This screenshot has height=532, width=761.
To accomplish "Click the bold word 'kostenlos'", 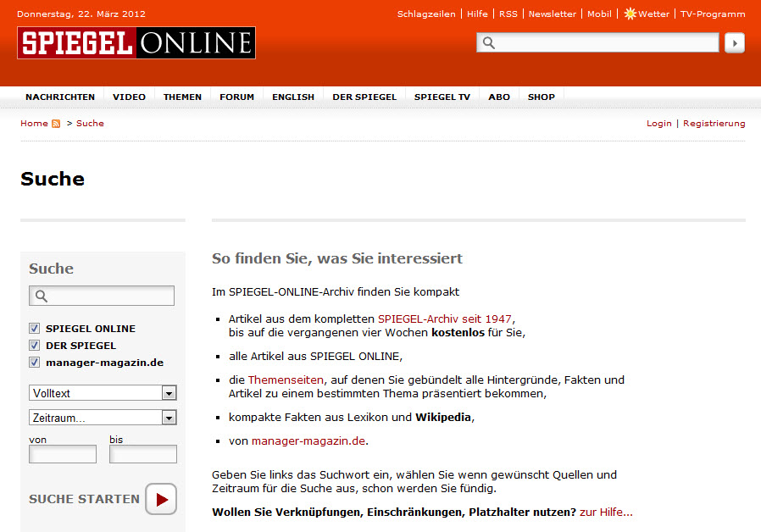I will (458, 333).
